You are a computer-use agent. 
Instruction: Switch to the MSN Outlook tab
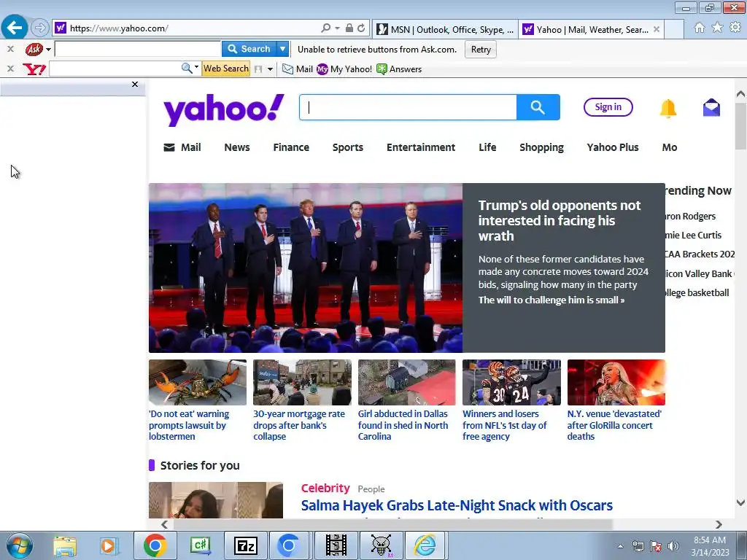click(446, 29)
